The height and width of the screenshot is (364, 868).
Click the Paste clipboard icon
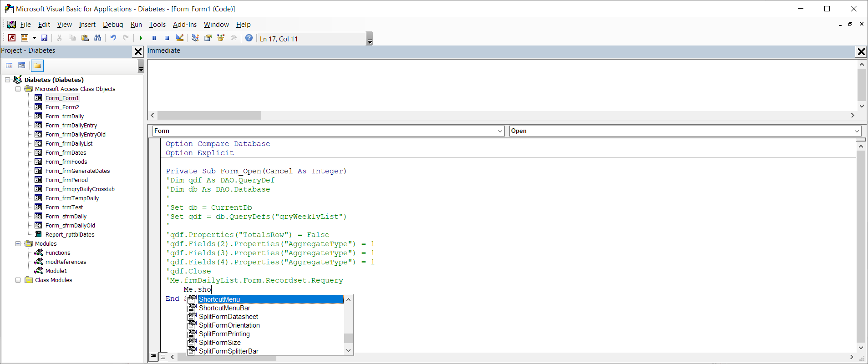pos(85,38)
